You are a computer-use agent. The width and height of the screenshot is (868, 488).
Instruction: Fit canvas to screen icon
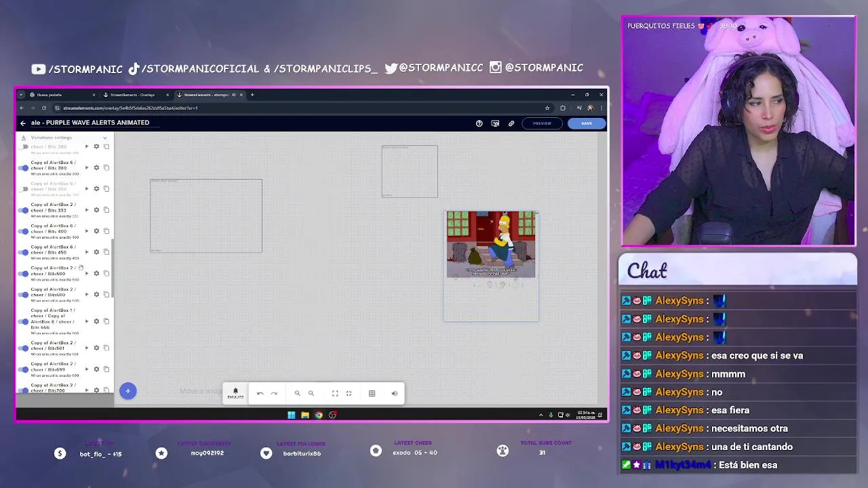point(334,393)
